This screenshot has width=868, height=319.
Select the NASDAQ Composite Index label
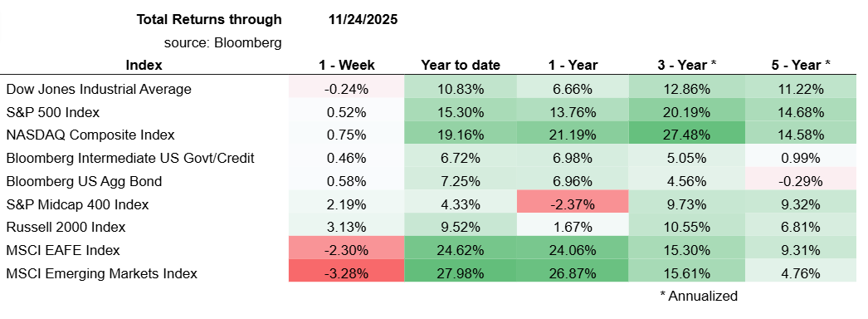[x=90, y=135]
